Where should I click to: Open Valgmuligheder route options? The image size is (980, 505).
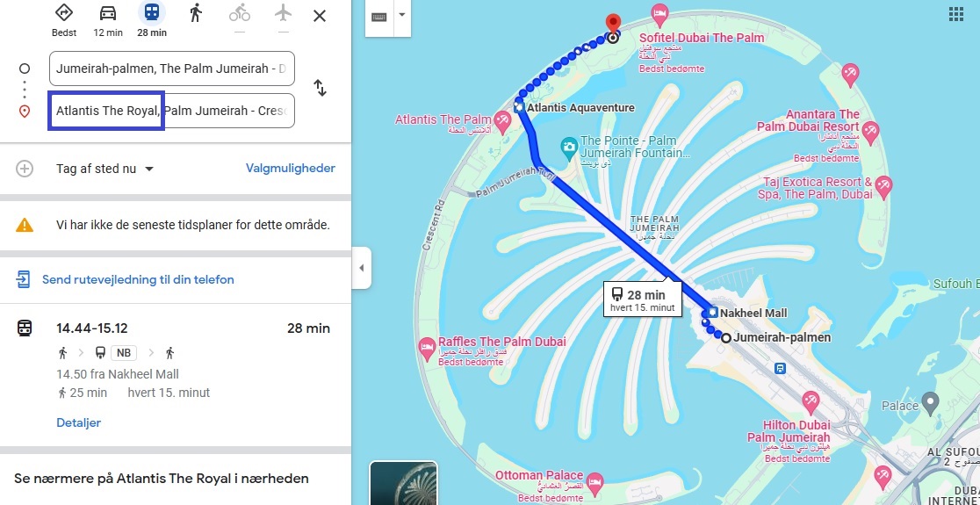(291, 168)
